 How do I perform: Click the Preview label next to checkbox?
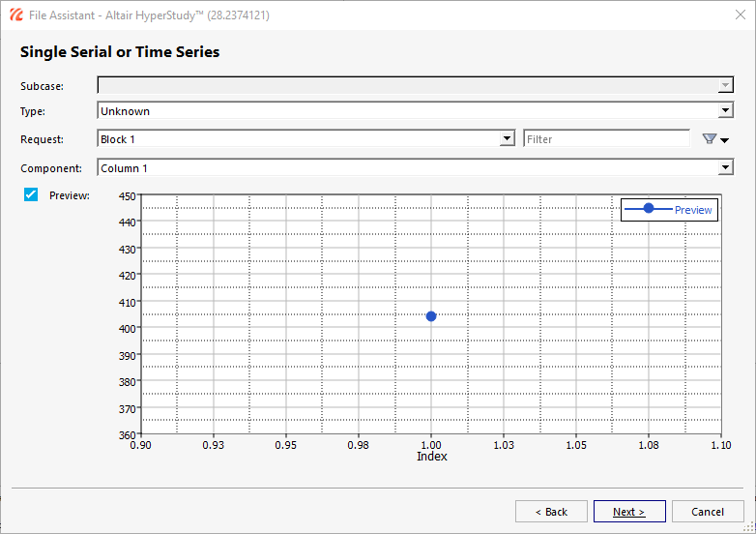70,195
